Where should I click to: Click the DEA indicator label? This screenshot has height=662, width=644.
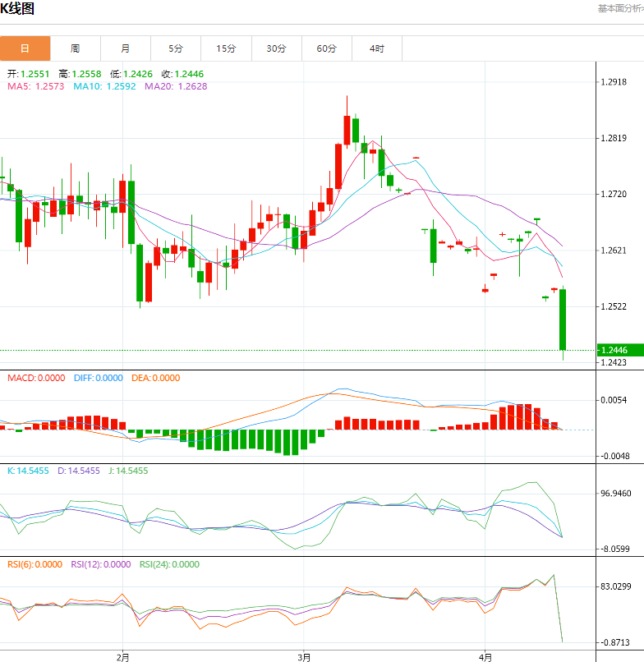[155, 378]
